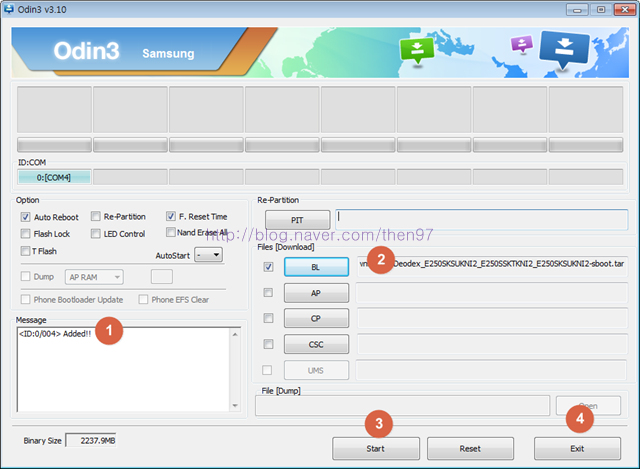Click the Message log scroll down arrow

(235, 405)
